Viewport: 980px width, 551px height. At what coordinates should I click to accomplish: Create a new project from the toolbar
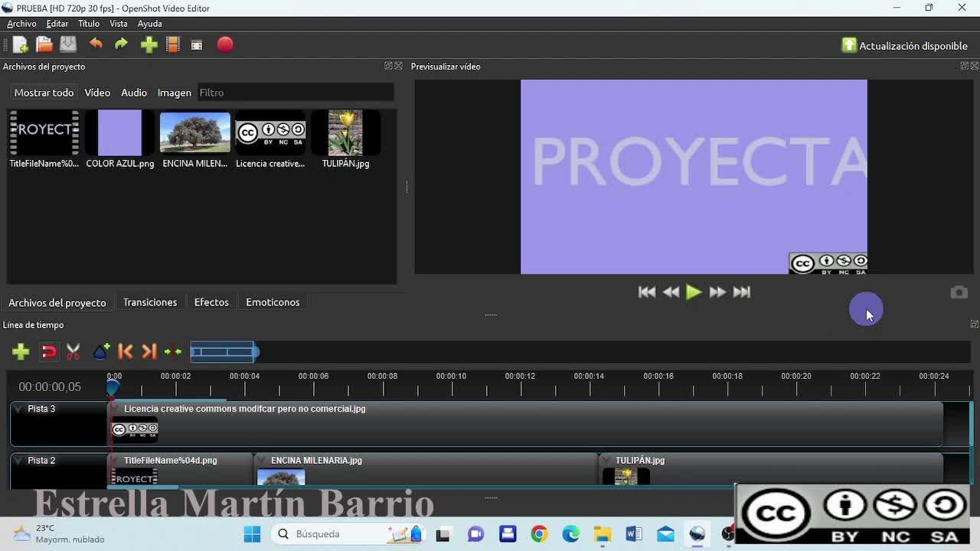(21, 45)
